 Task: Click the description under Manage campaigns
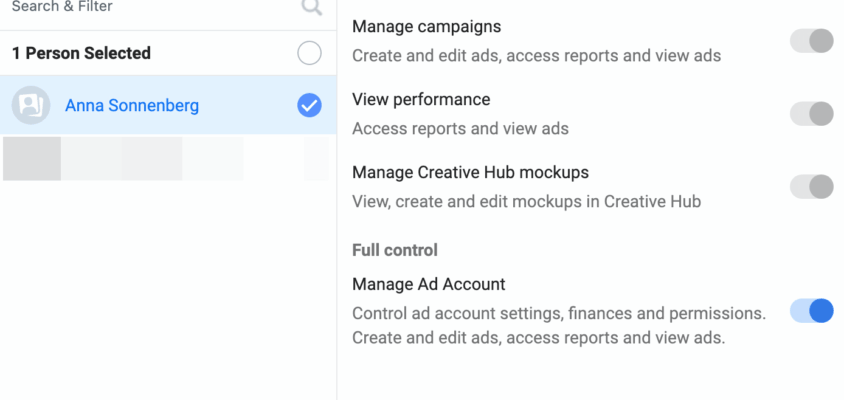click(x=536, y=56)
